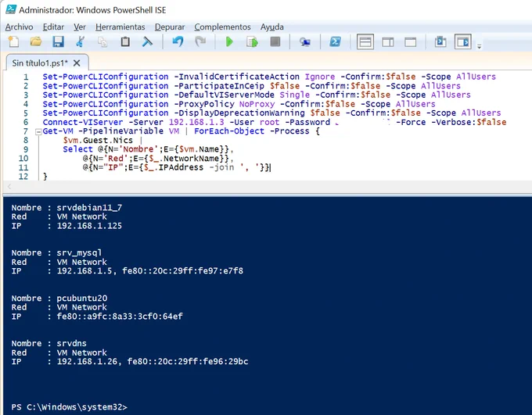532x415 pixels.
Task: Show the command window icon
Action: [x=440, y=42]
